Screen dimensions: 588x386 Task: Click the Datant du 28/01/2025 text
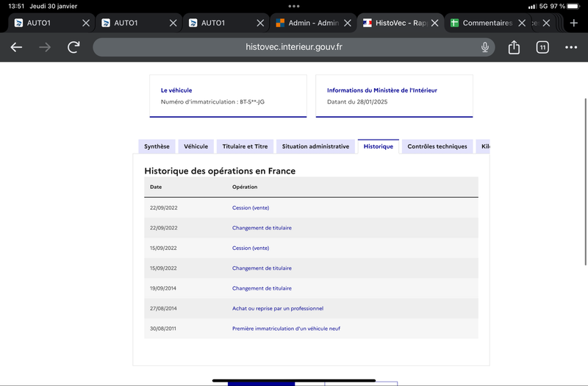(x=357, y=101)
